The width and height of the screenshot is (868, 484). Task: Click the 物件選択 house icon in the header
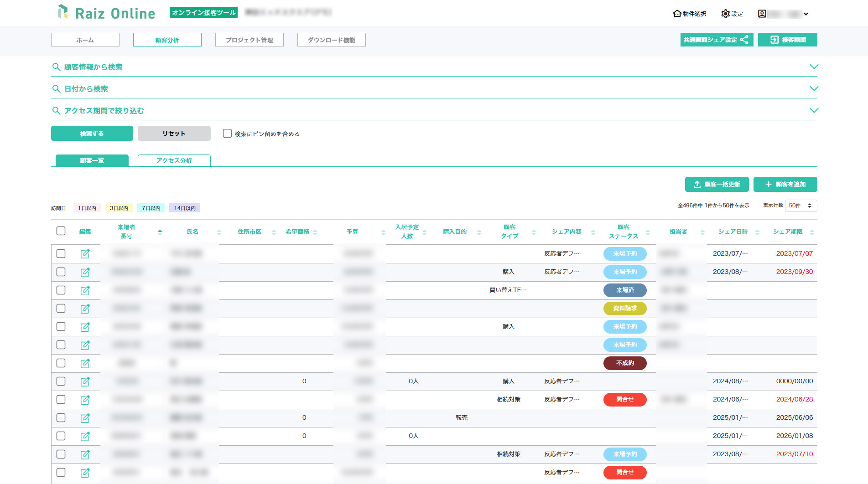[676, 14]
